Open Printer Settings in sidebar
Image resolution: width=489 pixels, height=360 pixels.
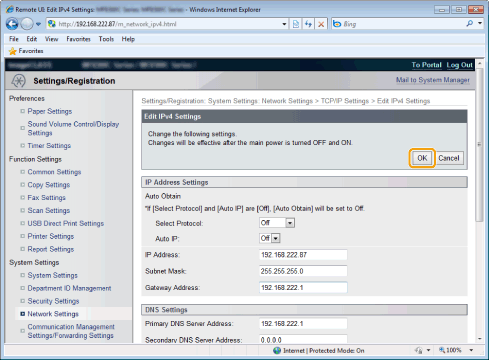(51, 236)
